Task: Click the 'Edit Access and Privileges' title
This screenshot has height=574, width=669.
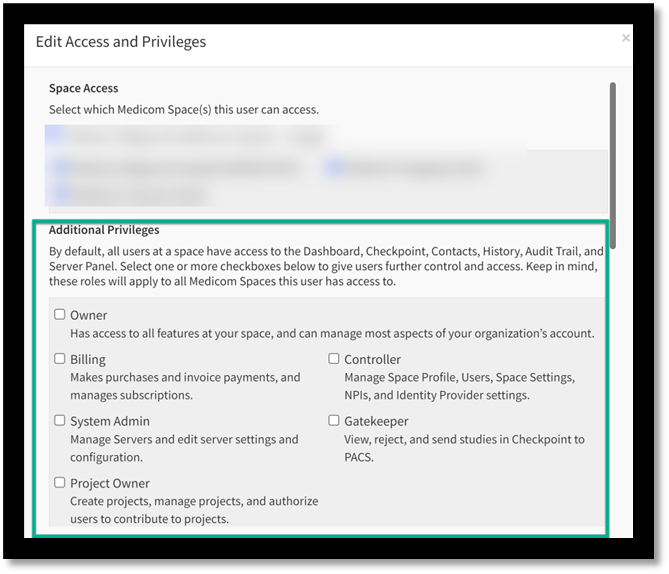Action: point(121,42)
